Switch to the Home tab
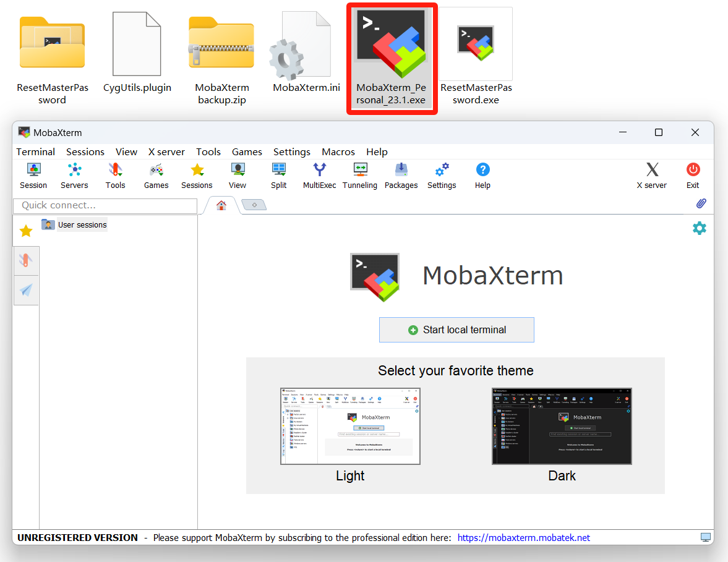The image size is (728, 562). [221, 205]
